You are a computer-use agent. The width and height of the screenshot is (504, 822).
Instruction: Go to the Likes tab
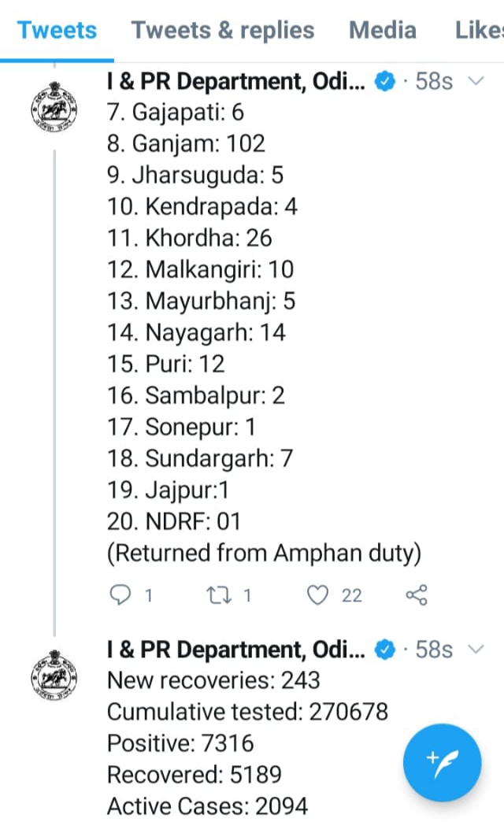[479, 31]
